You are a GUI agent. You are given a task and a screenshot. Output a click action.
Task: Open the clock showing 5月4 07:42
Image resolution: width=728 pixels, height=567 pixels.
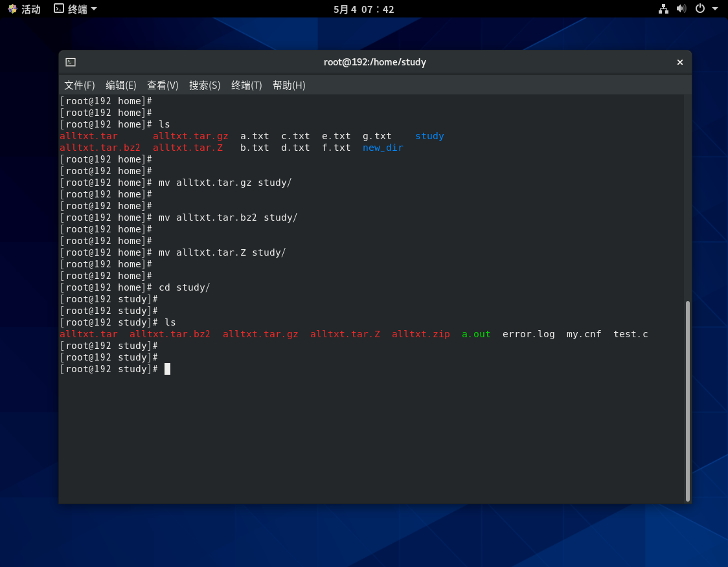(363, 9)
